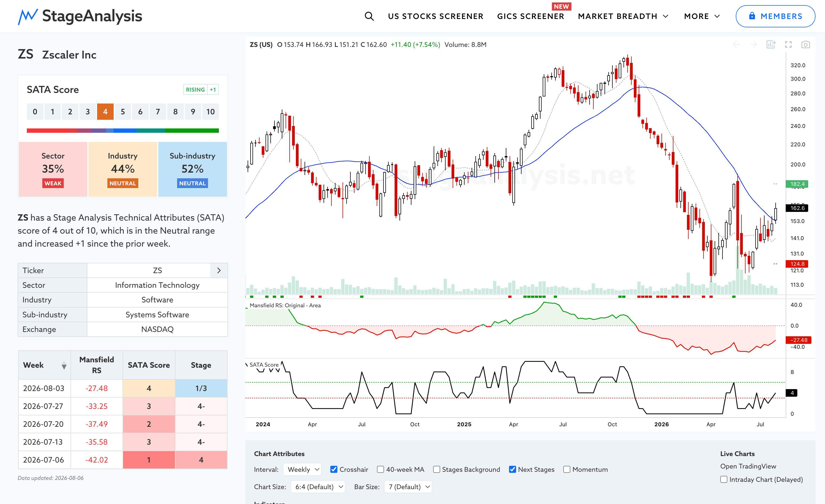This screenshot has width=825, height=504.
Task: Open Chart Size 6:4 dropdown
Action: click(318, 487)
